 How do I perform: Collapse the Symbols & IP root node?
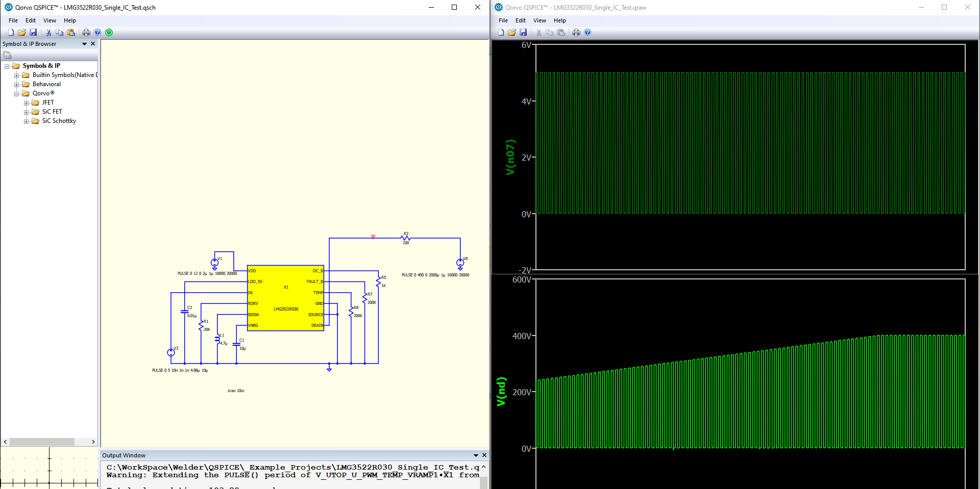[7, 66]
